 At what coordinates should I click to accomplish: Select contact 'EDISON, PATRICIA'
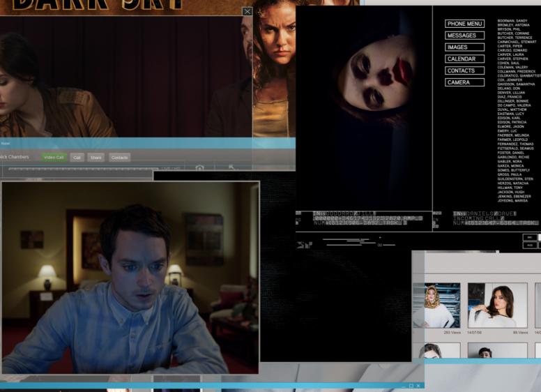[512, 122]
